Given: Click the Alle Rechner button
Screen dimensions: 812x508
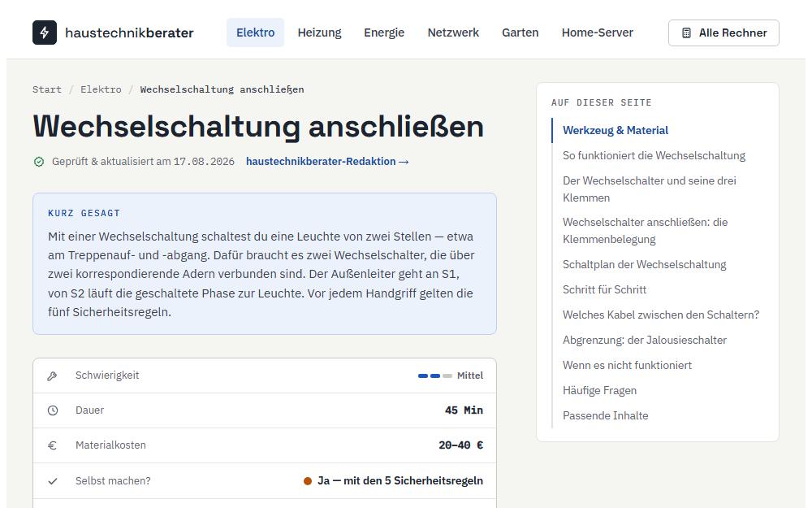Looking at the screenshot, I should coord(723,33).
